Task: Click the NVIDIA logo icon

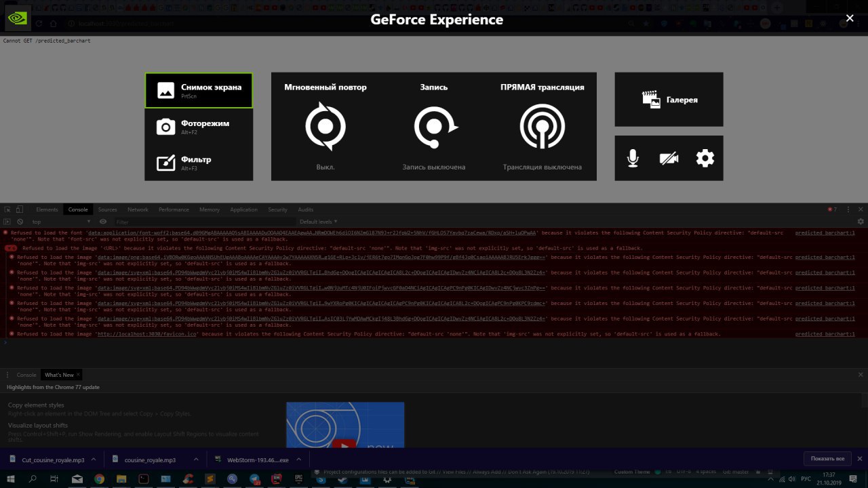Action: (17, 18)
